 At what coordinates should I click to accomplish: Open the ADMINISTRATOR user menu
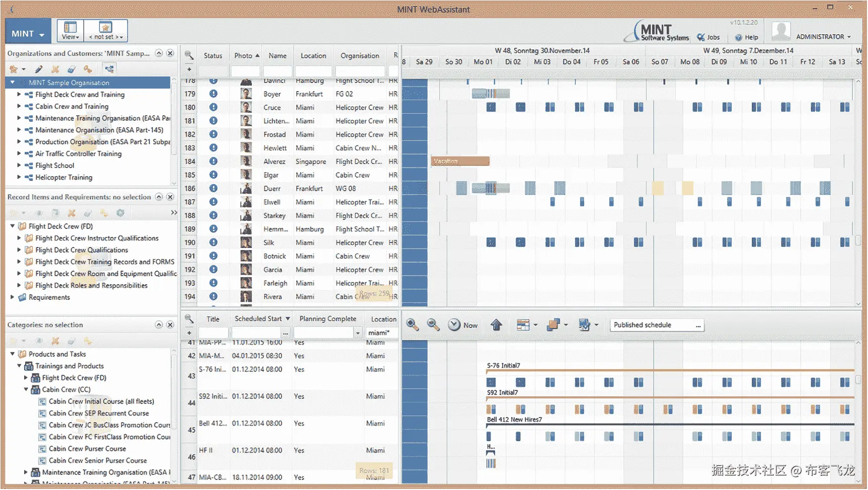(823, 37)
